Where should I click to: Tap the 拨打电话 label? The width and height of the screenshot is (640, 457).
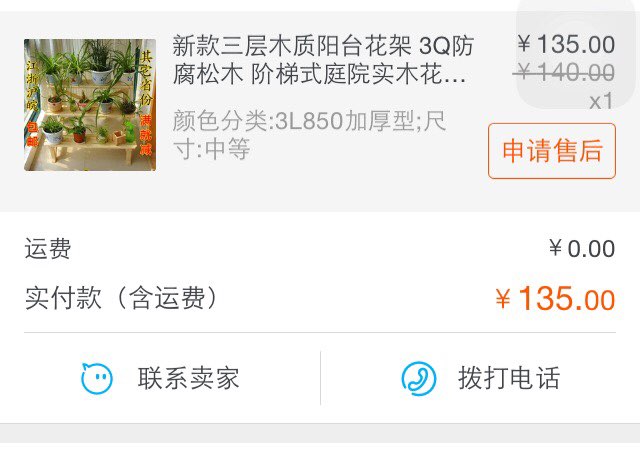click(x=509, y=378)
